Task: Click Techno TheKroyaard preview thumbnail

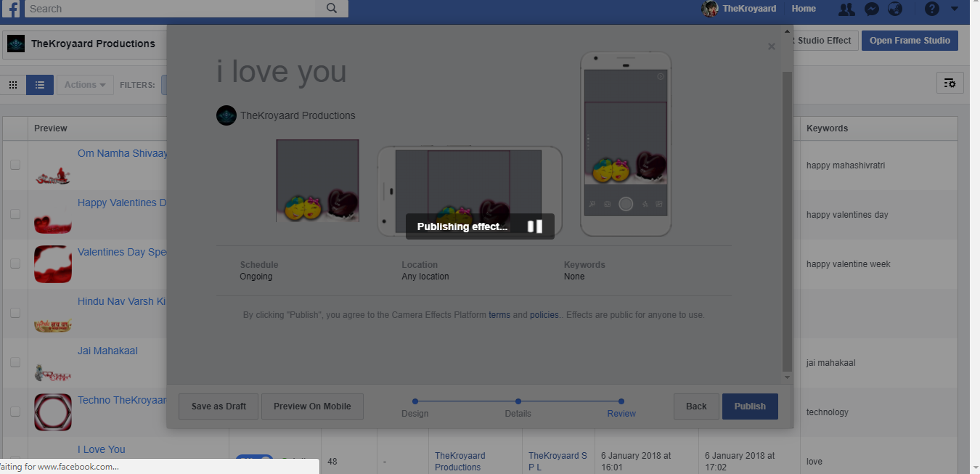Action: click(53, 412)
